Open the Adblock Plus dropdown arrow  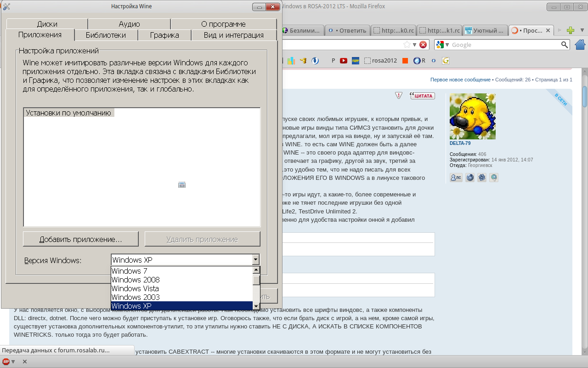[13, 362]
